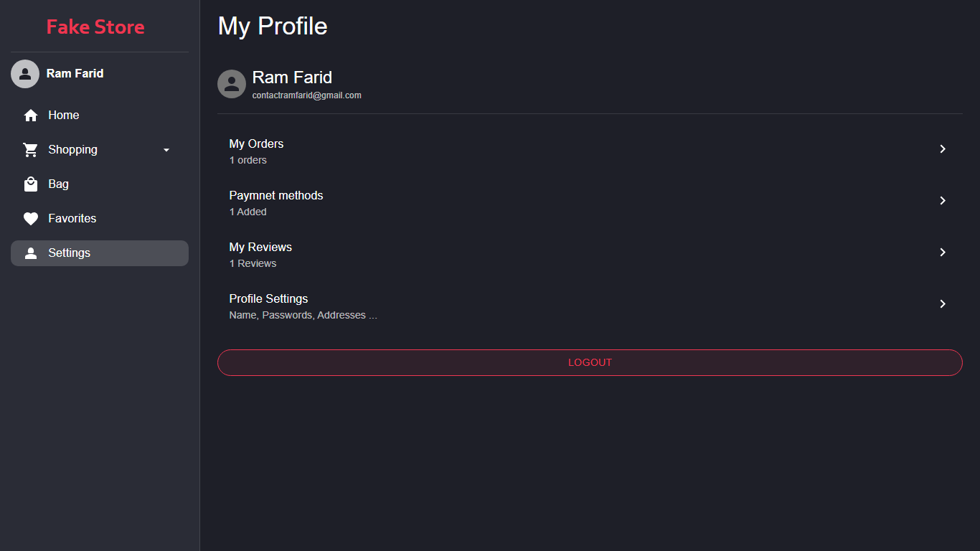Click the Bag icon in sidebar
The height and width of the screenshot is (551, 980).
pyautogui.click(x=31, y=184)
